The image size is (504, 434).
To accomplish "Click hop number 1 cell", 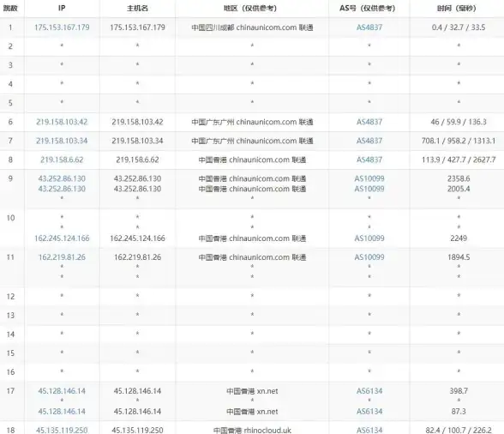I will 10,27.
